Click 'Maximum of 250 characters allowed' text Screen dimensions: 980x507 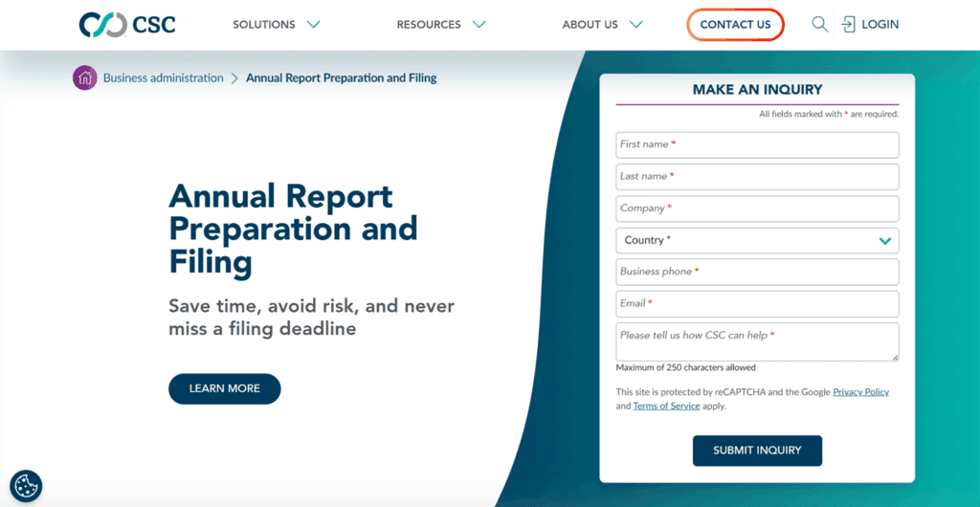[x=685, y=367]
